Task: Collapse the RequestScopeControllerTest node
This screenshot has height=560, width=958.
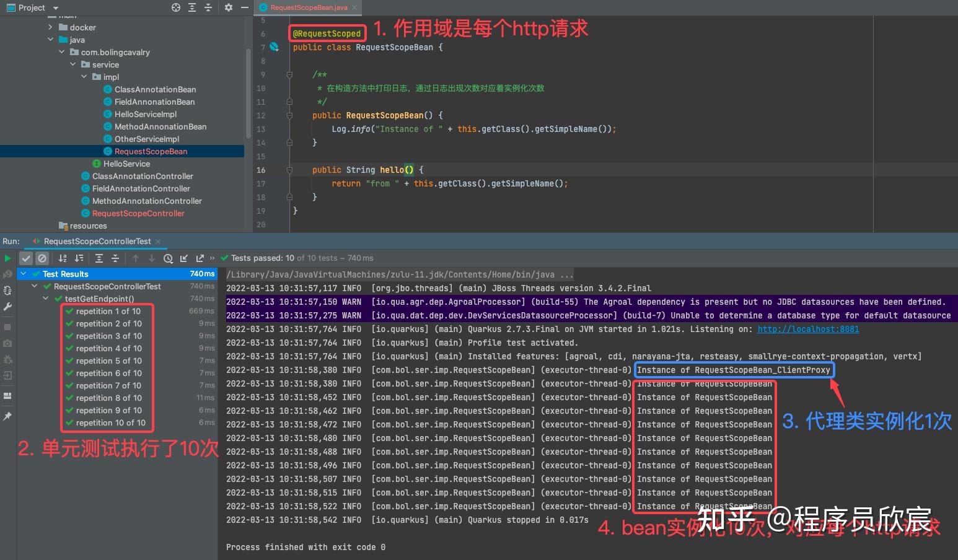Action: (x=35, y=286)
